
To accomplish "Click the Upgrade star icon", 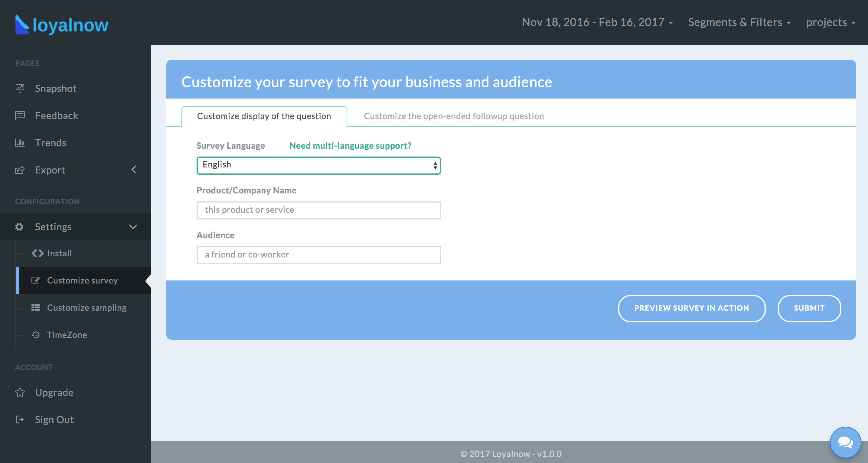I will tap(20, 392).
